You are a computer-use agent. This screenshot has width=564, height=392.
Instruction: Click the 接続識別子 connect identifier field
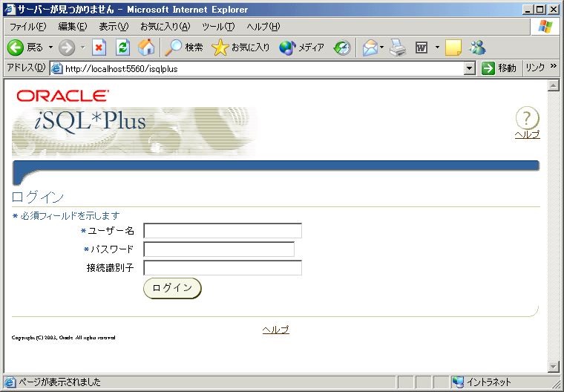coord(223,268)
